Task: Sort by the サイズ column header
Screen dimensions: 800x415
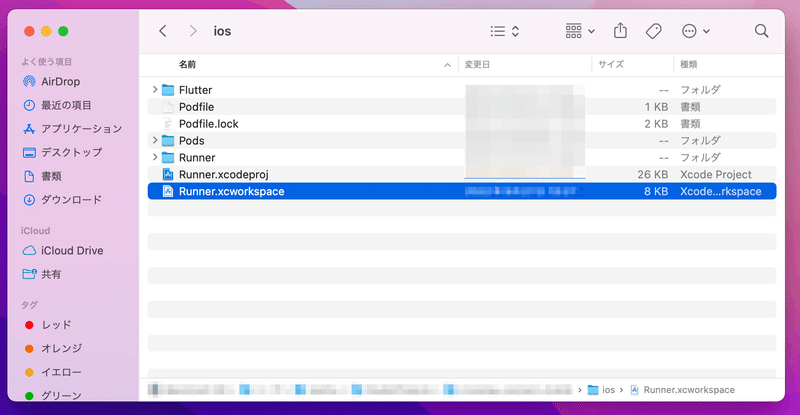Action: tap(611, 64)
